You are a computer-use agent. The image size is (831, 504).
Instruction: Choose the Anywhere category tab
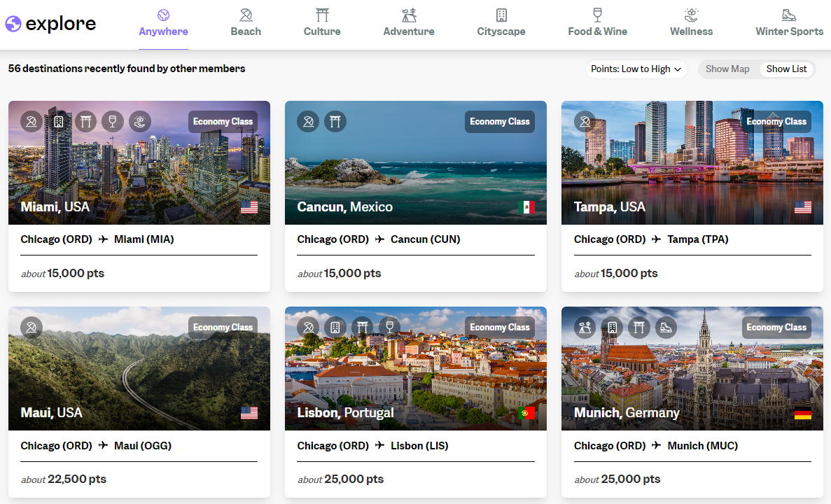163,24
